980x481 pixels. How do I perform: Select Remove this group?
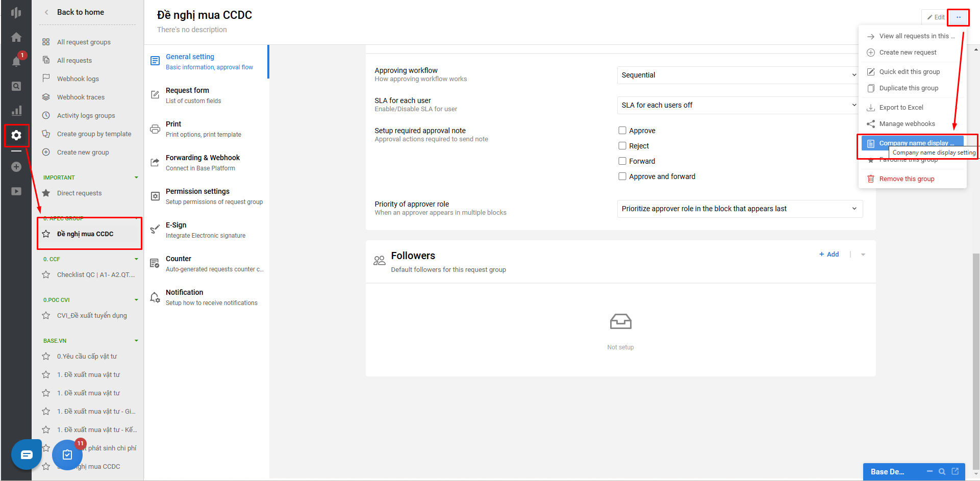tap(912, 179)
